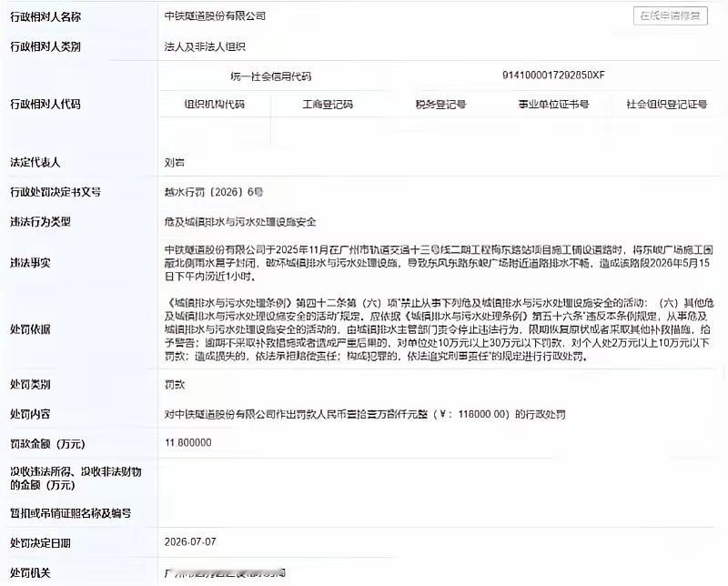Click the 工商登记码 column header
Viewport: 728px width, 586px height.
328,105
